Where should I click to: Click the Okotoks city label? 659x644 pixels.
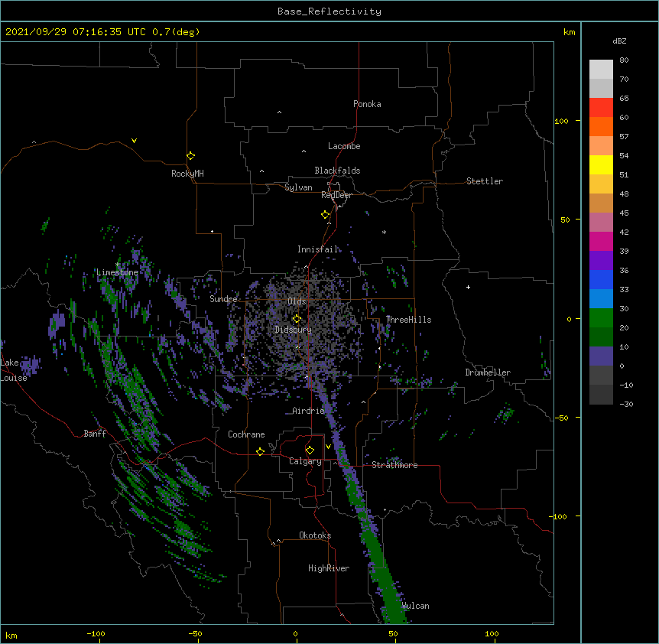tap(315, 535)
